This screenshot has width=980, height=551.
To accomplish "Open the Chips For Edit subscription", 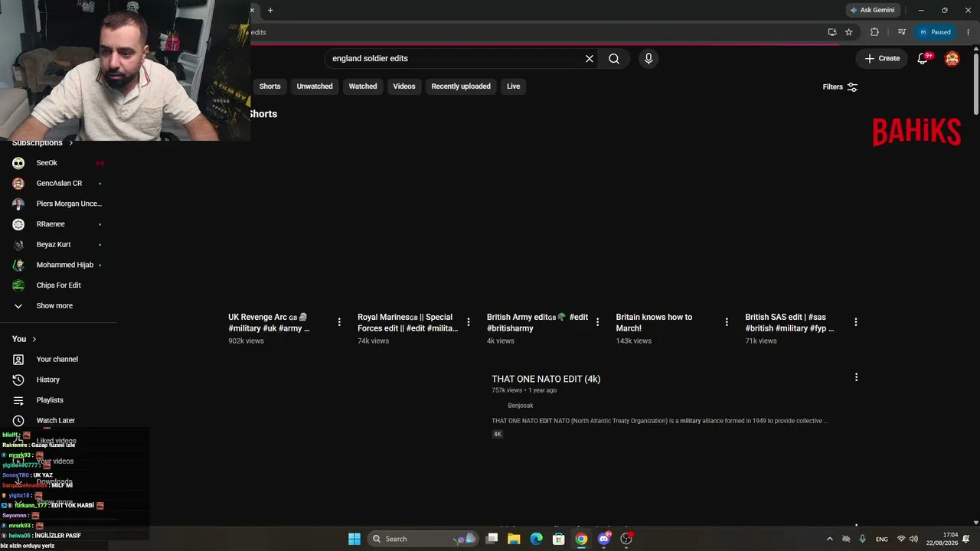I will pos(58,285).
